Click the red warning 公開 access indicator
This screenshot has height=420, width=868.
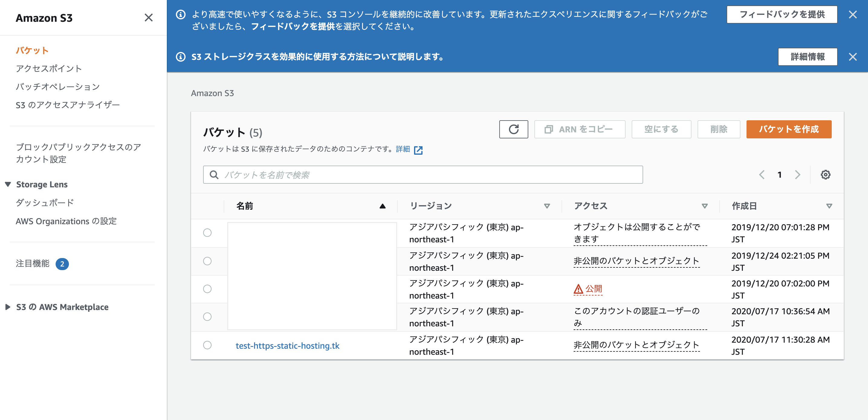pyautogui.click(x=588, y=289)
